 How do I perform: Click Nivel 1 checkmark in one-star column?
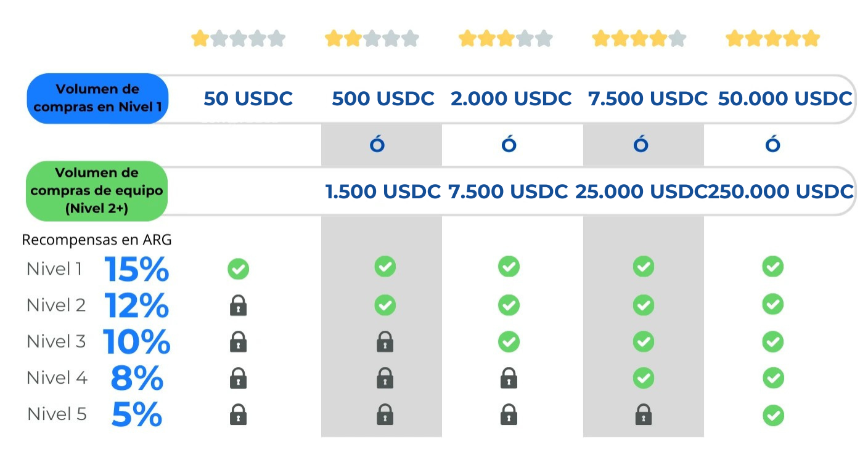[238, 269]
